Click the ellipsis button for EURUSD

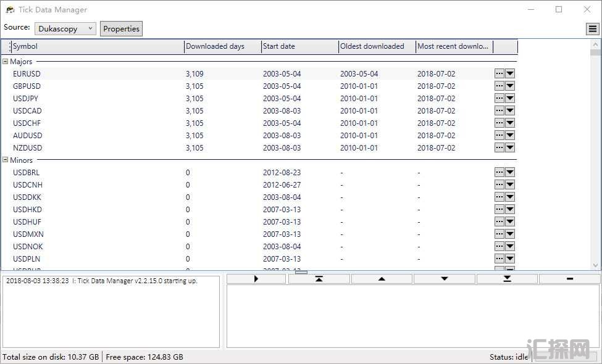(500, 73)
